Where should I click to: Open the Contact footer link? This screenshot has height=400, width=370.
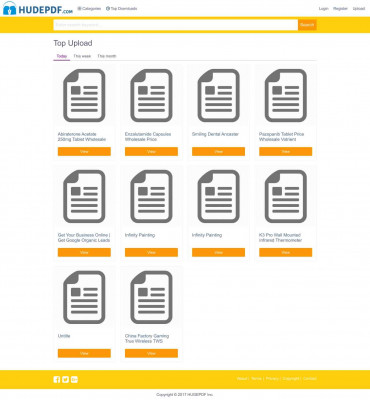coord(310,379)
